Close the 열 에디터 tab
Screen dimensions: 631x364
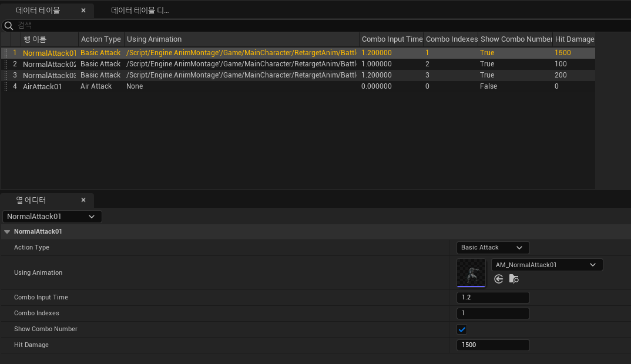click(x=83, y=200)
